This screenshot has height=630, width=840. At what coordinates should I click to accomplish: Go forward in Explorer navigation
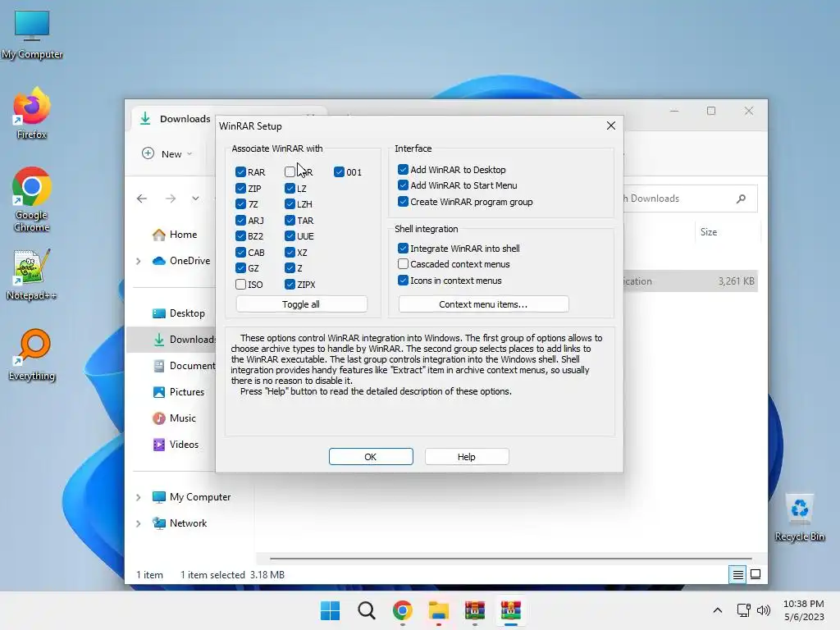pos(171,199)
